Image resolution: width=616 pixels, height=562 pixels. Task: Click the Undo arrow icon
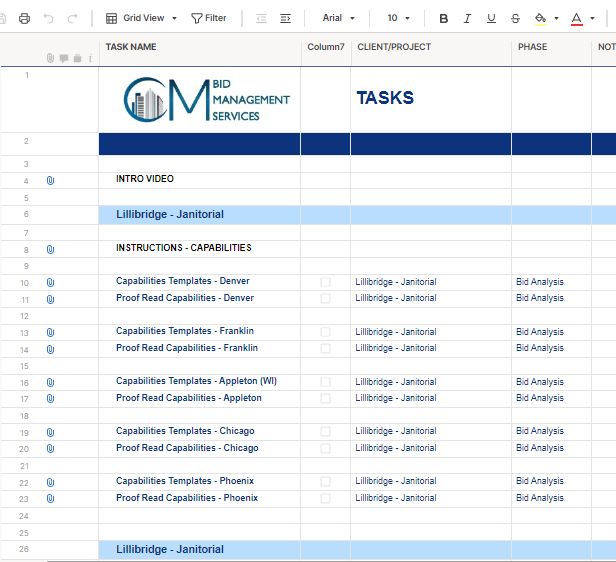coord(48,18)
